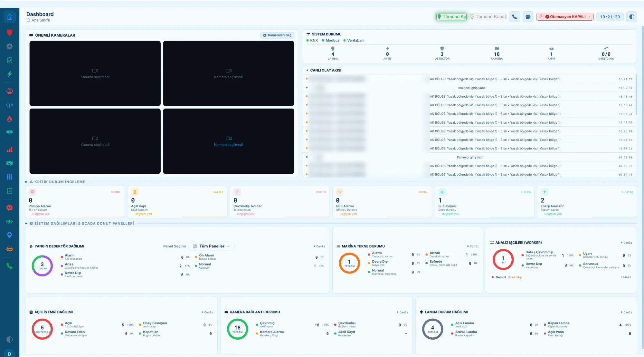
Task: Open the Enerji Analizör card
Action: coord(587,202)
